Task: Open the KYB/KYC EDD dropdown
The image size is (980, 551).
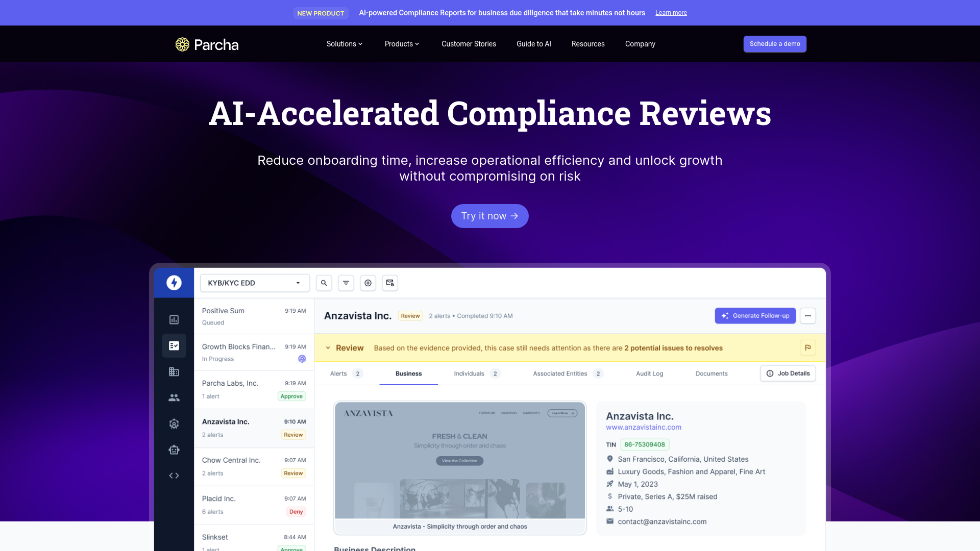Action: tap(255, 283)
